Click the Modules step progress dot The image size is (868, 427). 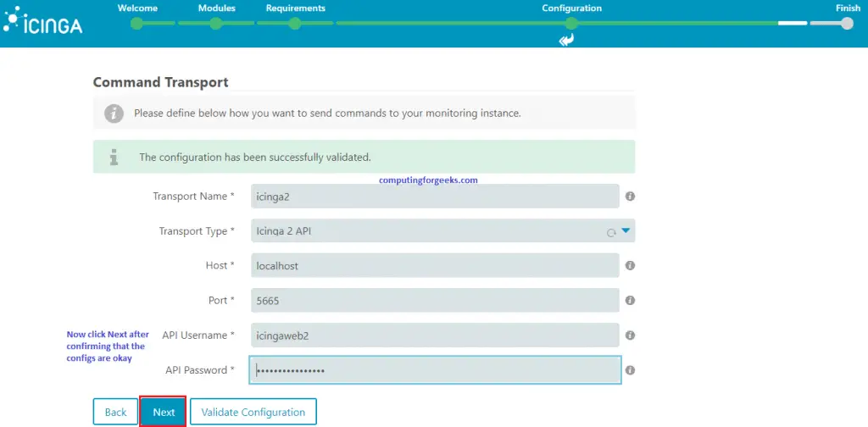click(216, 24)
